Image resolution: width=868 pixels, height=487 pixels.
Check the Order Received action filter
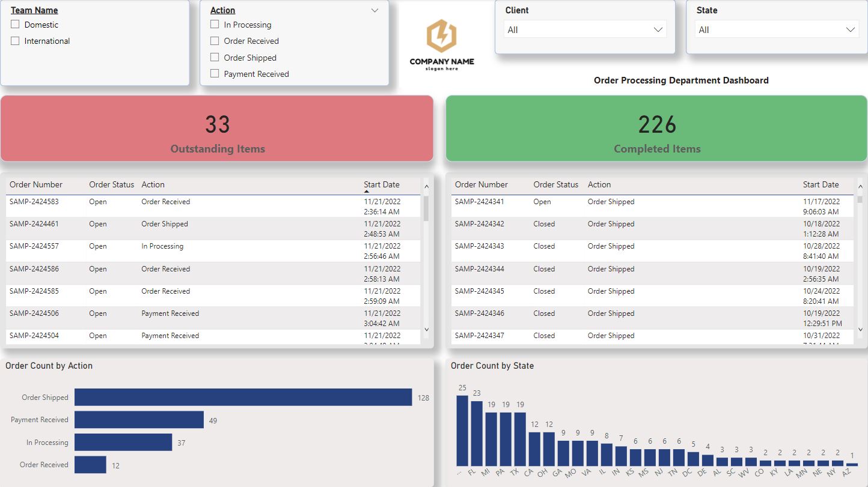click(214, 41)
